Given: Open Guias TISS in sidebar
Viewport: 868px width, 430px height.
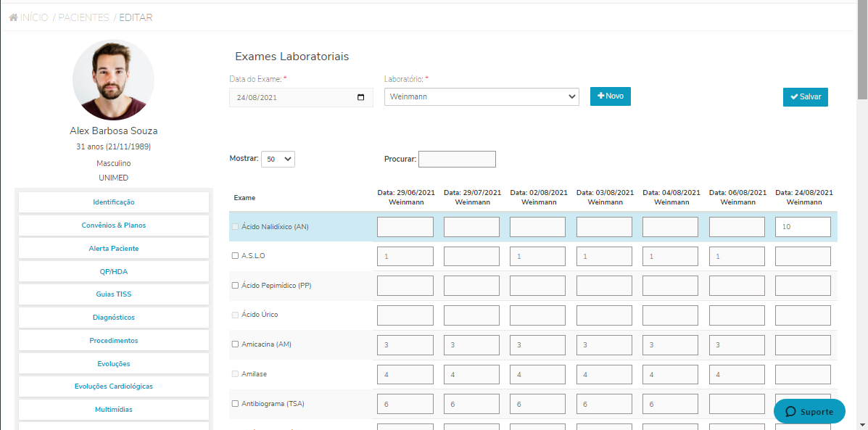Looking at the screenshot, I should (113, 294).
